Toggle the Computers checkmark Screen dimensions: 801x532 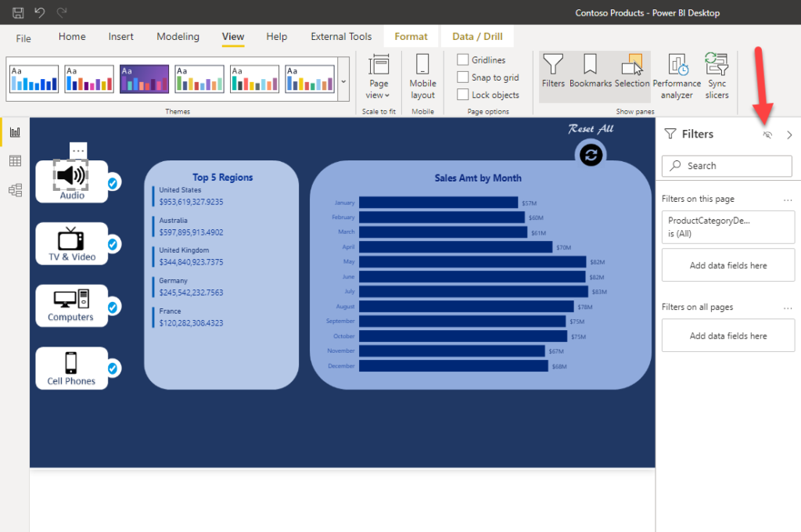tap(113, 307)
